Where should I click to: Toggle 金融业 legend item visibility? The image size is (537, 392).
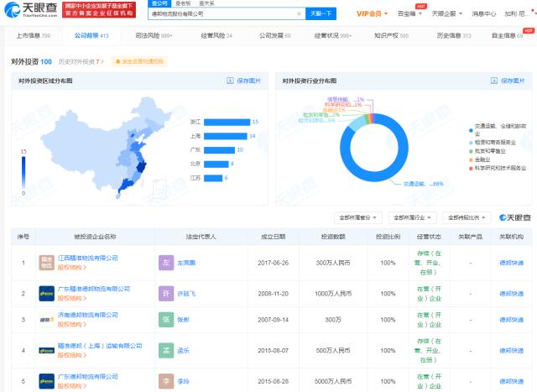pyautogui.click(x=480, y=159)
